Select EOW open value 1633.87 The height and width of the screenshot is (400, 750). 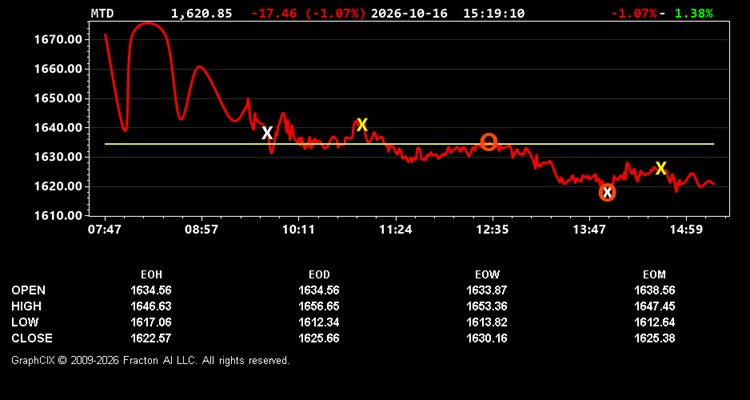click(487, 290)
